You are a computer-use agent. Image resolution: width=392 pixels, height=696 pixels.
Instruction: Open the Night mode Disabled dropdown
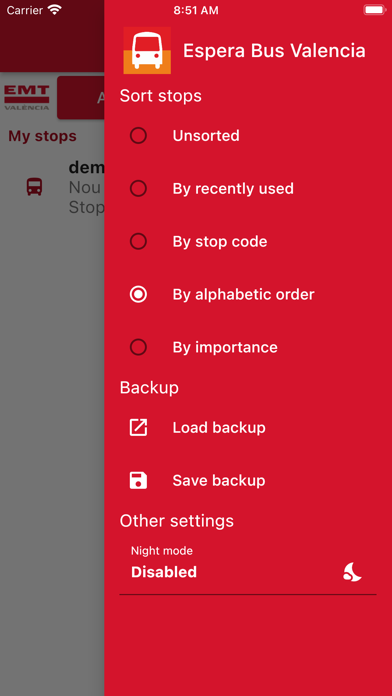[248, 565]
